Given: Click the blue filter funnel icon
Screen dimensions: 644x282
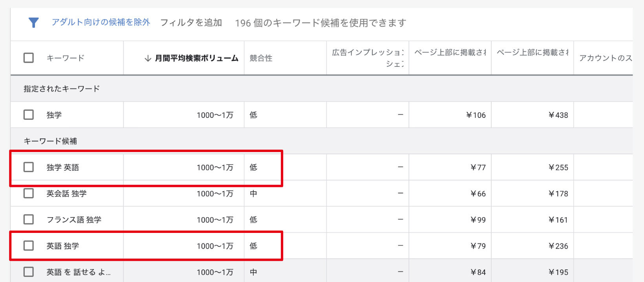Looking at the screenshot, I should [34, 23].
